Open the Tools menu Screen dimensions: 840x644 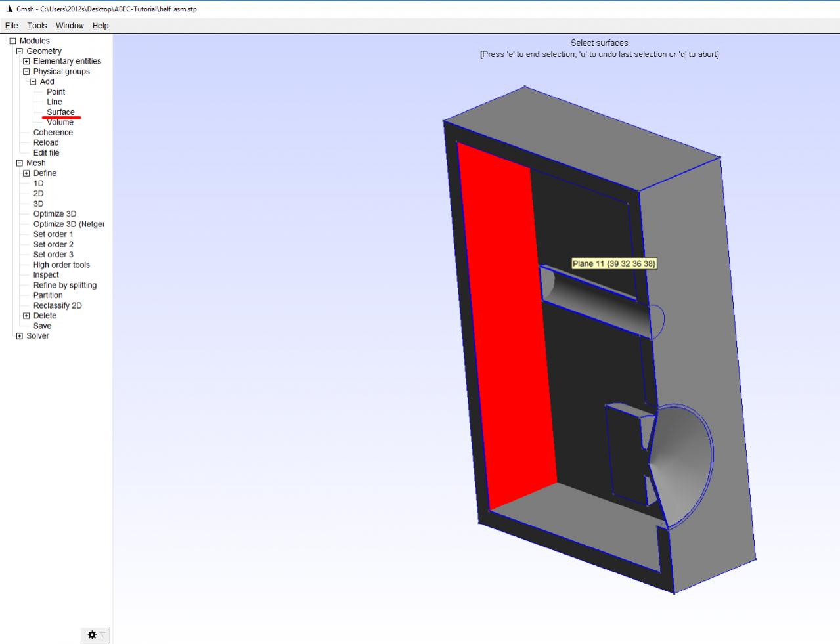point(37,26)
